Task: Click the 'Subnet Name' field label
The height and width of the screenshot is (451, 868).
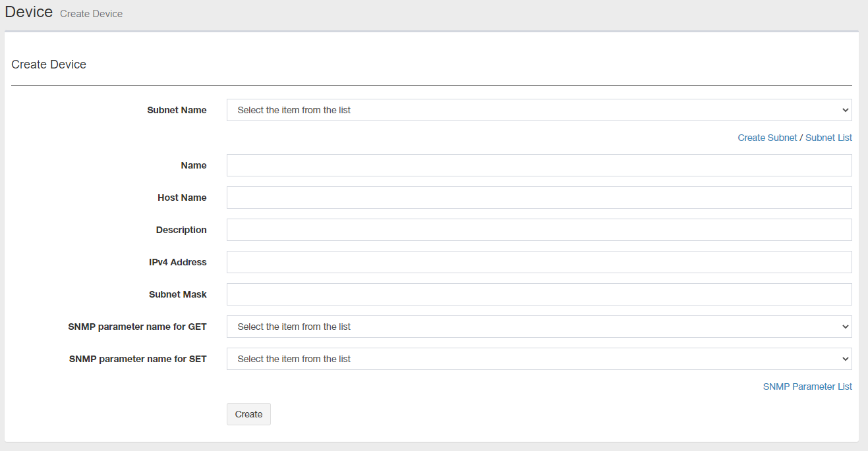Action: 177,110
